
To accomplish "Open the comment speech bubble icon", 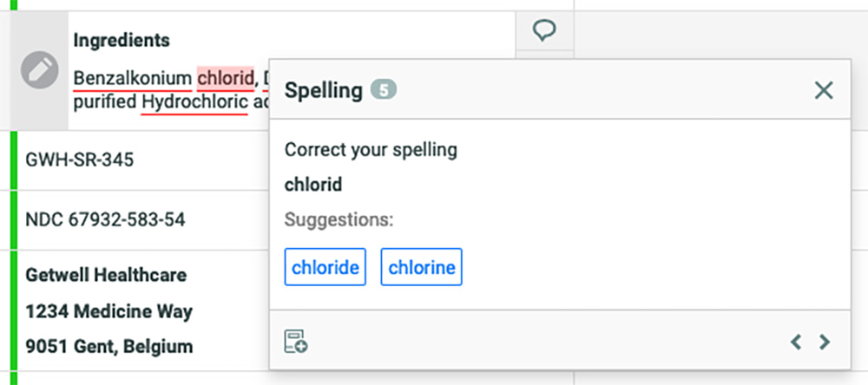I will click(544, 31).
